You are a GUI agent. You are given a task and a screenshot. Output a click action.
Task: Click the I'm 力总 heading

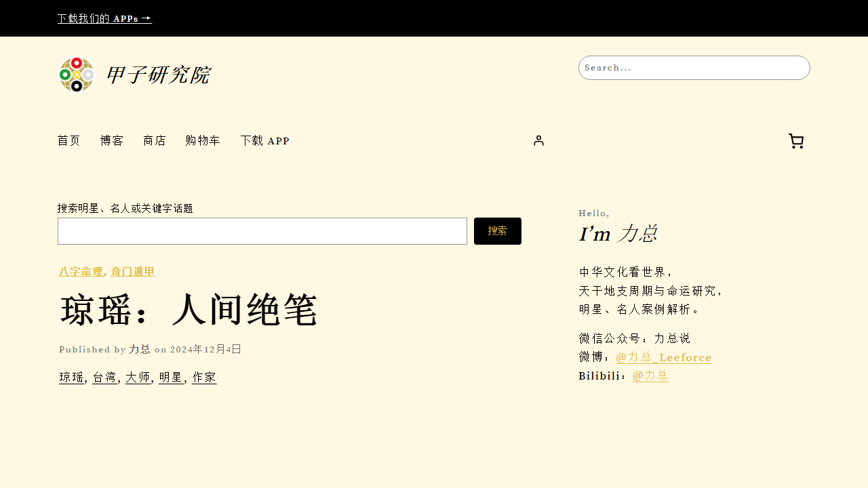tap(618, 234)
